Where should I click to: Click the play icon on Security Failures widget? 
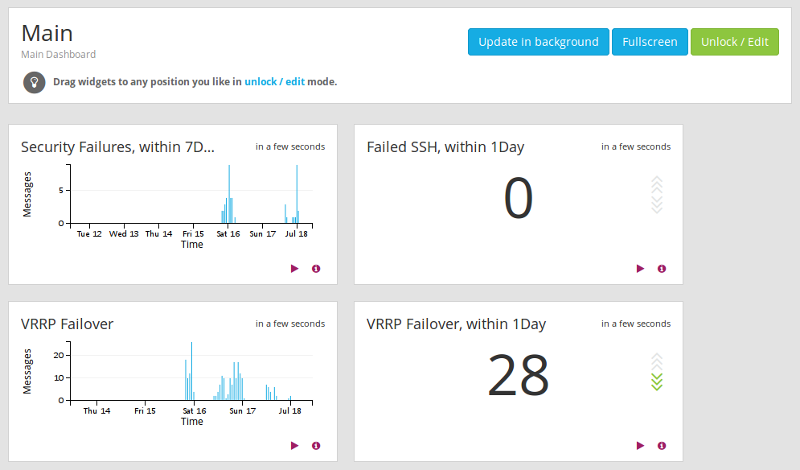[x=294, y=268]
